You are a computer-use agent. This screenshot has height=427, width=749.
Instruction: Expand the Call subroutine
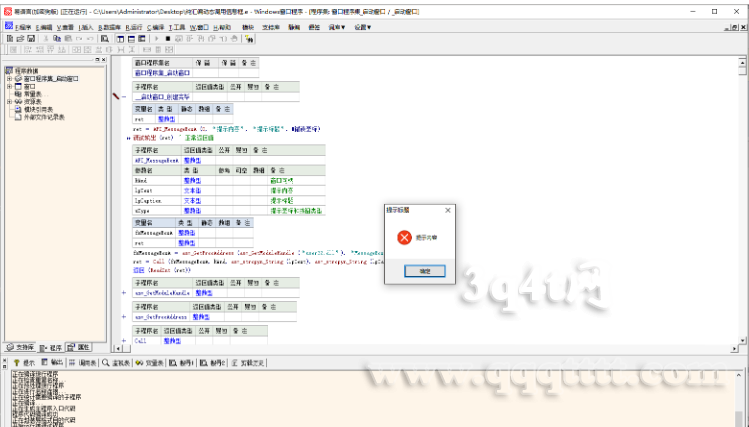pos(124,341)
